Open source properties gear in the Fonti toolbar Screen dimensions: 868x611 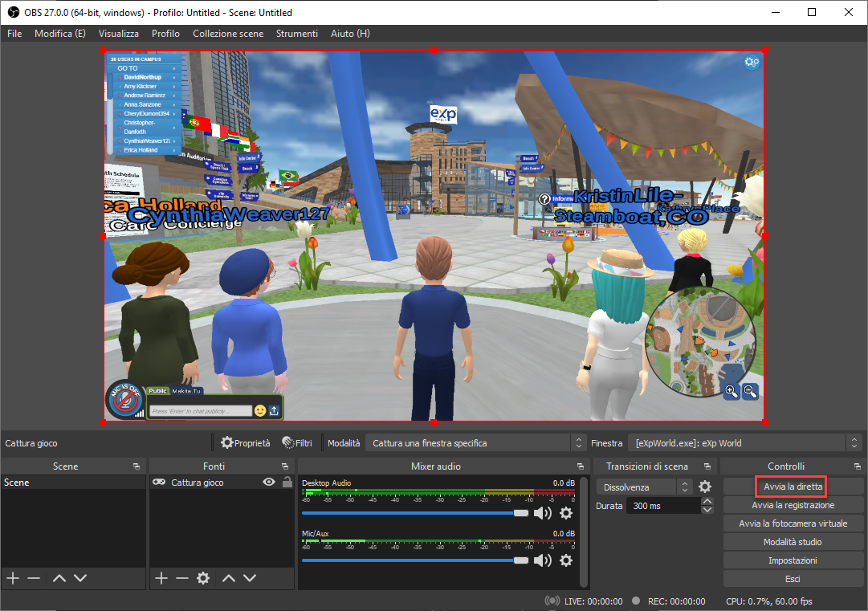[x=204, y=578]
